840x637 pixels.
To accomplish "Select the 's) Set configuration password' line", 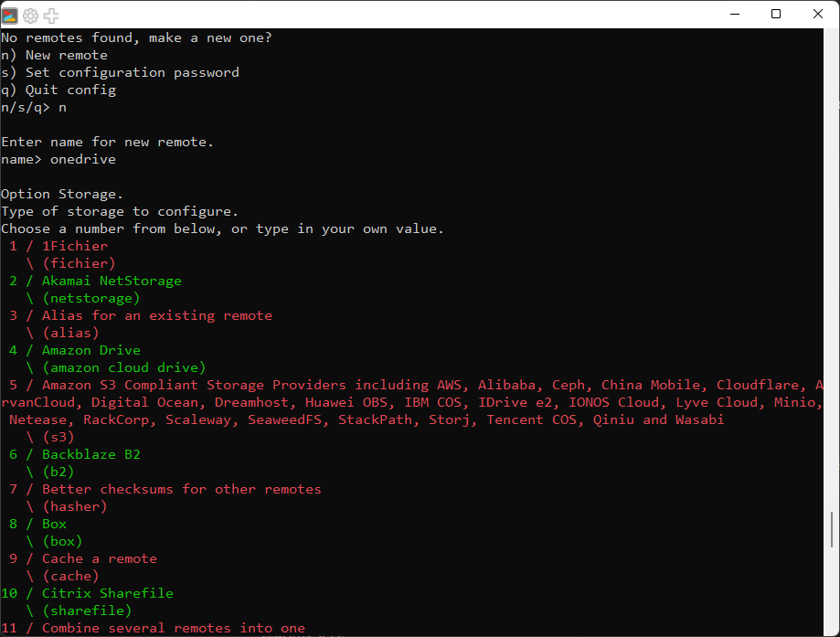I will coord(120,72).
